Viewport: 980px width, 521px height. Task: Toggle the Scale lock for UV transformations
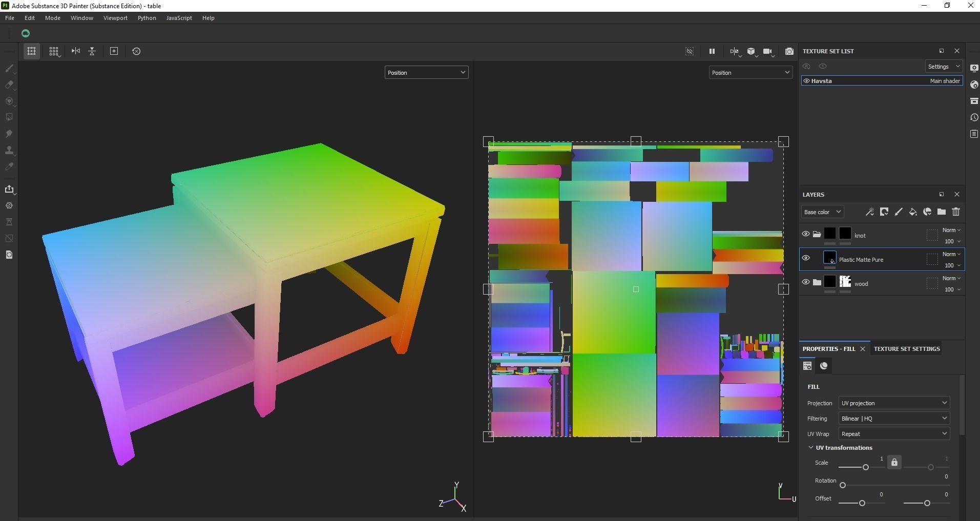pyautogui.click(x=894, y=462)
